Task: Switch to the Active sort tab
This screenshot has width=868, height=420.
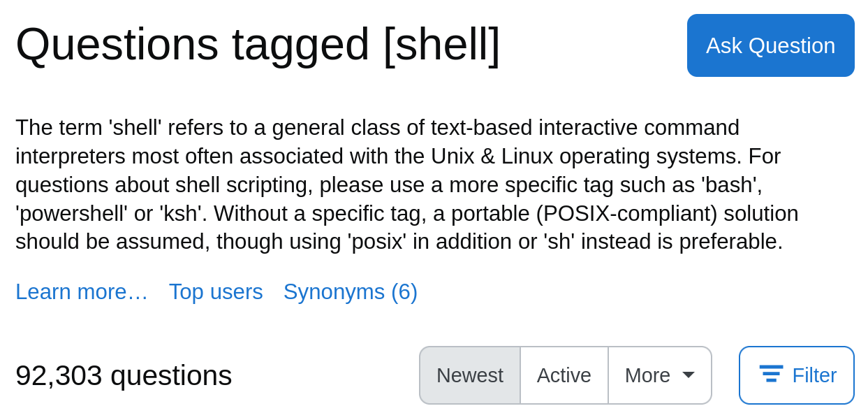Action: tap(564, 375)
